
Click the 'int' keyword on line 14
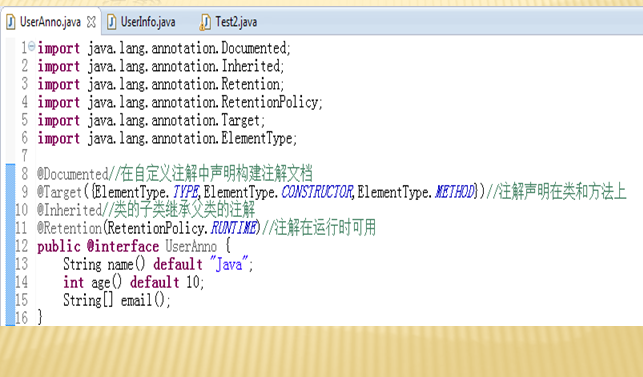point(74,282)
